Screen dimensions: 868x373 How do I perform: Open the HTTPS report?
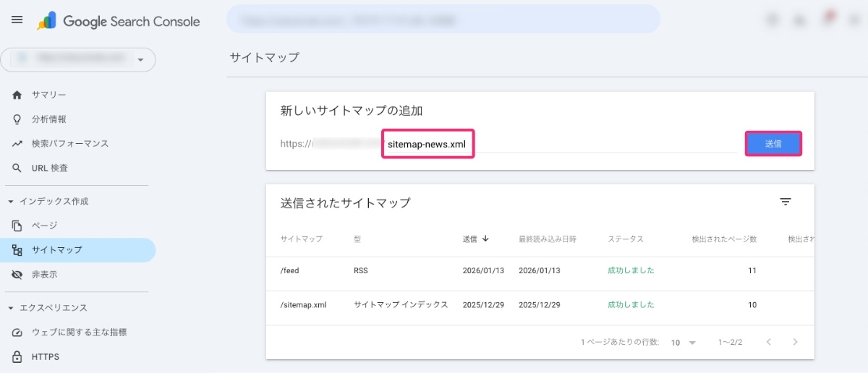pos(46,357)
